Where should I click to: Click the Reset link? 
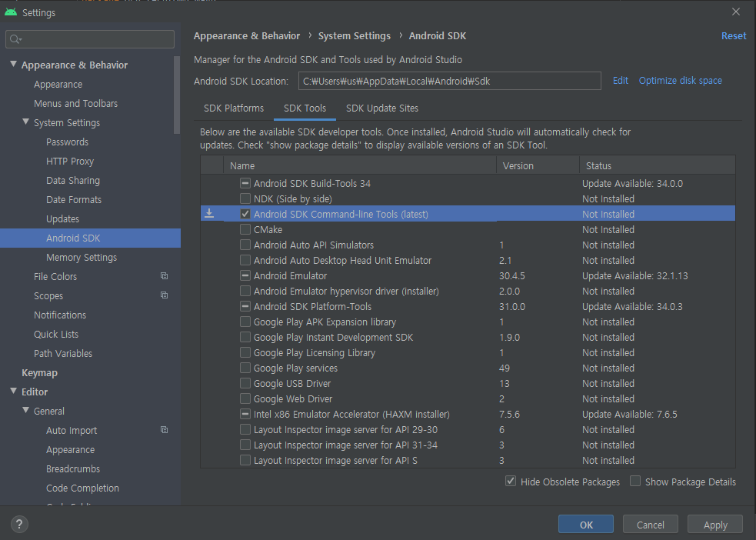(x=734, y=35)
